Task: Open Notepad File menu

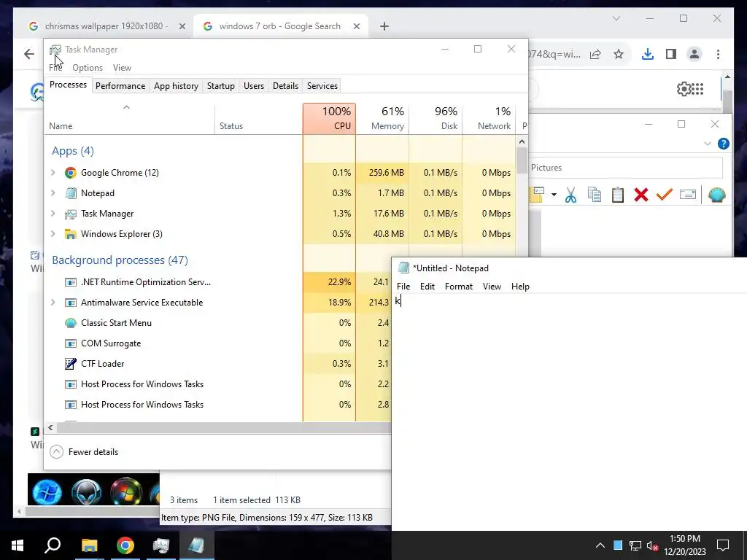Action: coord(403,286)
